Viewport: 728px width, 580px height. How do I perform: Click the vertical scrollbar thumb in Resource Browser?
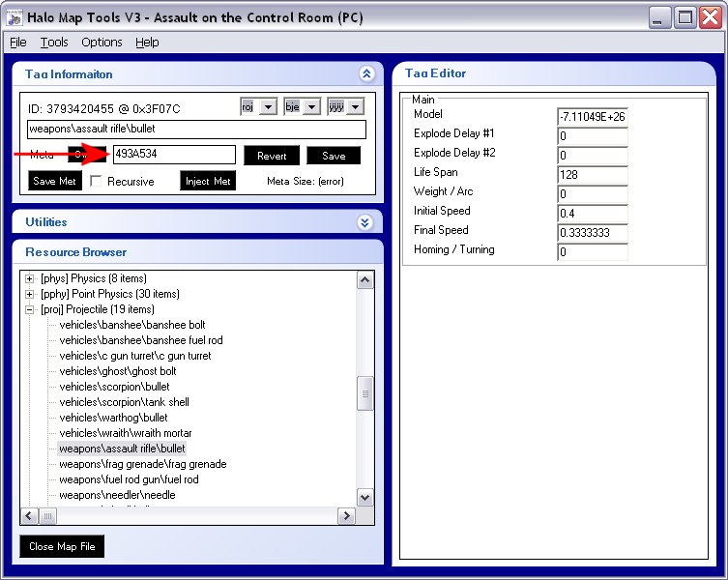364,393
